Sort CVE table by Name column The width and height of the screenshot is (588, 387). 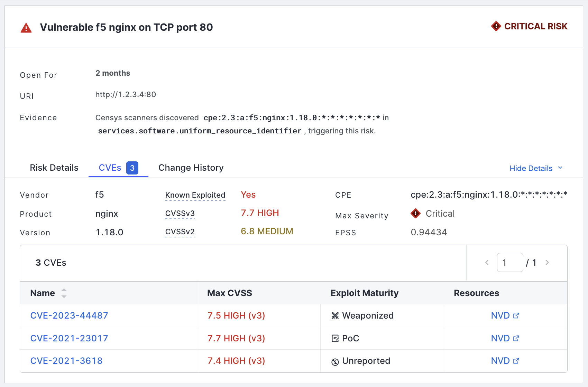[x=64, y=293]
